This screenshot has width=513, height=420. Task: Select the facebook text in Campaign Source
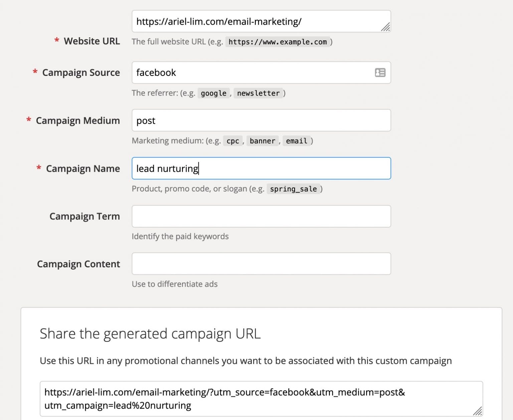156,73
